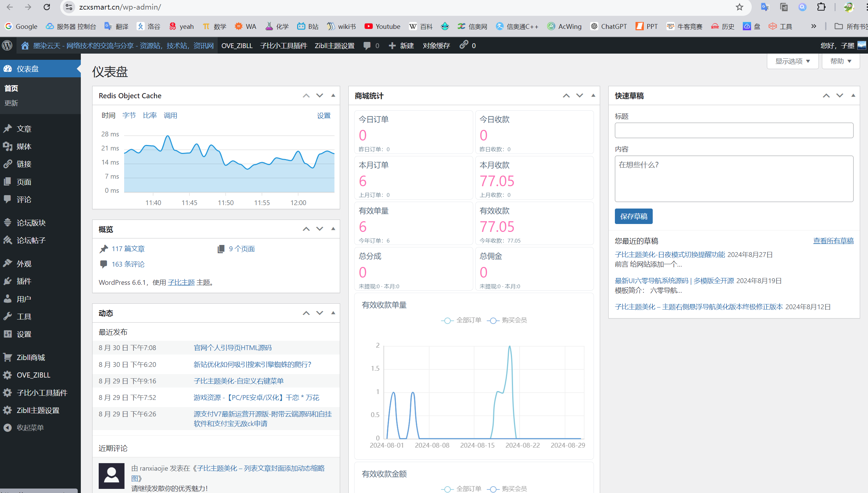The width and height of the screenshot is (868, 493).
Task: Switch Redis chart to 比率 tab
Action: (x=150, y=115)
